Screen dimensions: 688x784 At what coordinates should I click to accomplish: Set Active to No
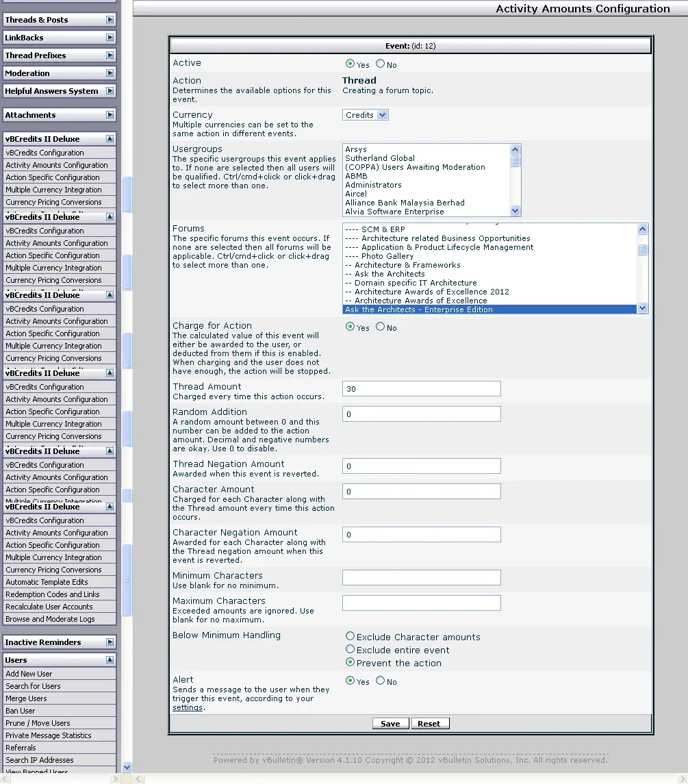(381, 64)
